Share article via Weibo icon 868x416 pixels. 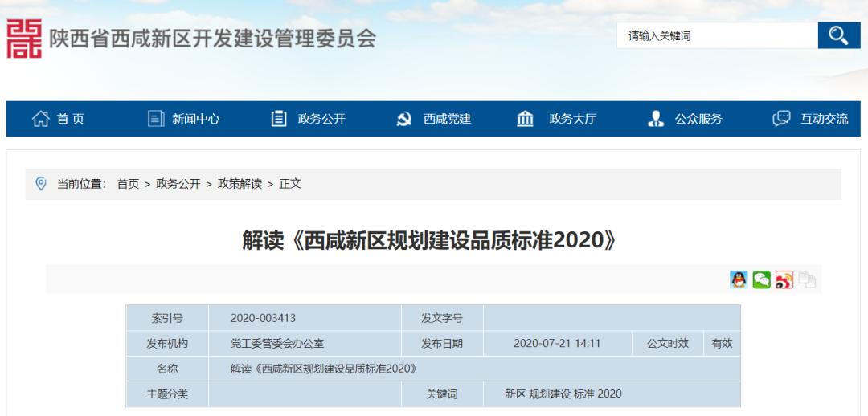pyautogui.click(x=784, y=279)
